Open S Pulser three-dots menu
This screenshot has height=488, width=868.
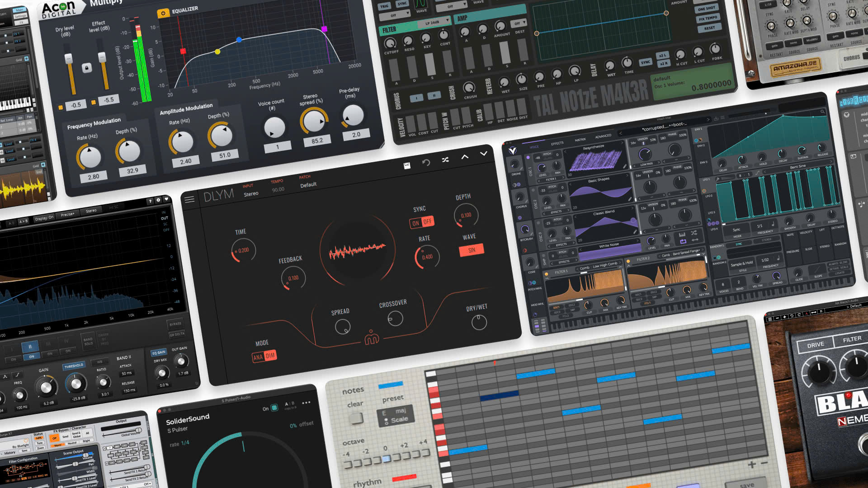click(306, 403)
